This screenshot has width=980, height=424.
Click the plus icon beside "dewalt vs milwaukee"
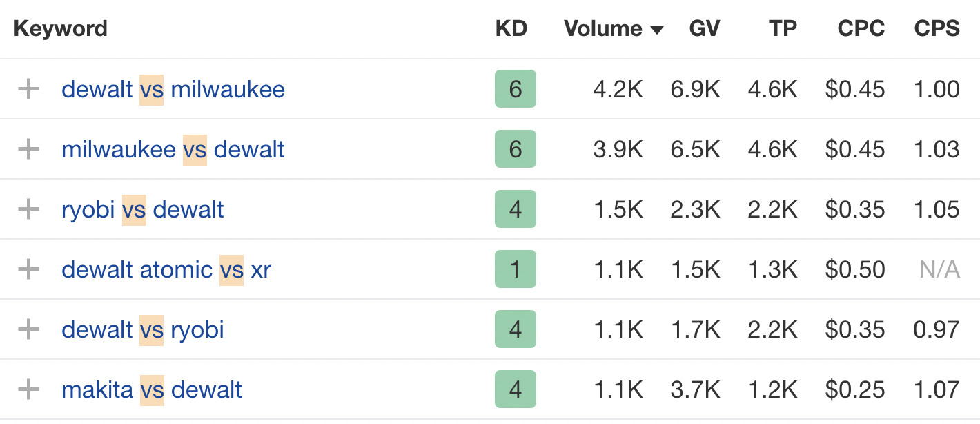(28, 88)
